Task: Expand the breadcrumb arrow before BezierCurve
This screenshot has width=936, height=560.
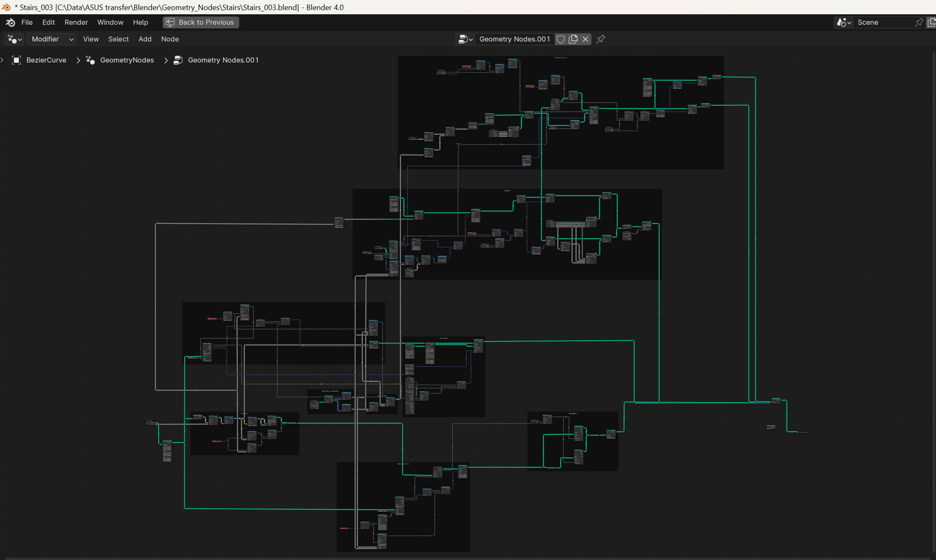Action: (x=2, y=60)
